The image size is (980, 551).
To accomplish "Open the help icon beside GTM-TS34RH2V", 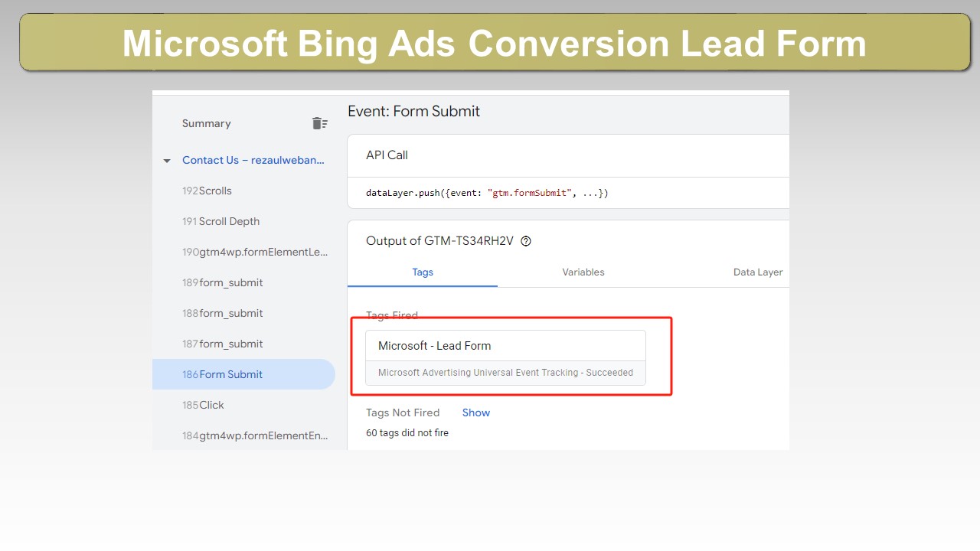I will pyautogui.click(x=526, y=241).
